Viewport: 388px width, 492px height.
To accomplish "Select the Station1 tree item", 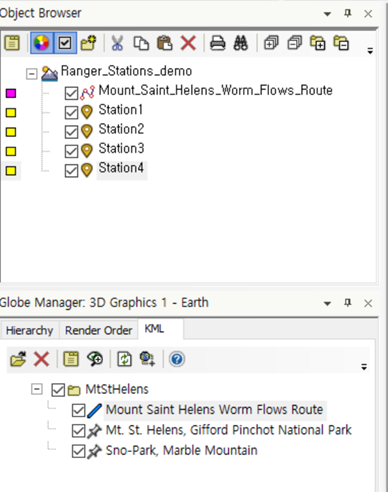I will [x=121, y=110].
